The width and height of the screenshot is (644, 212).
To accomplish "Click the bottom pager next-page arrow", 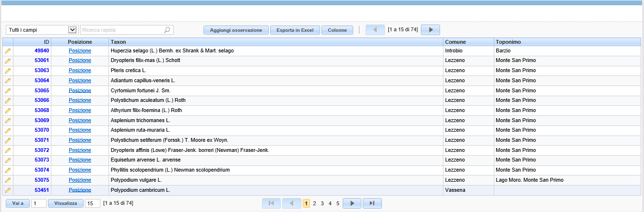I will tap(352, 203).
